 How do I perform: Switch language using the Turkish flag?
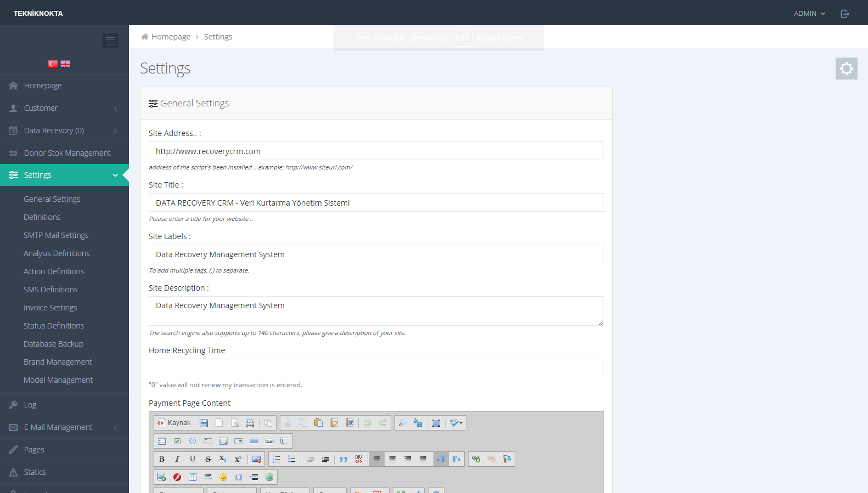pyautogui.click(x=53, y=64)
